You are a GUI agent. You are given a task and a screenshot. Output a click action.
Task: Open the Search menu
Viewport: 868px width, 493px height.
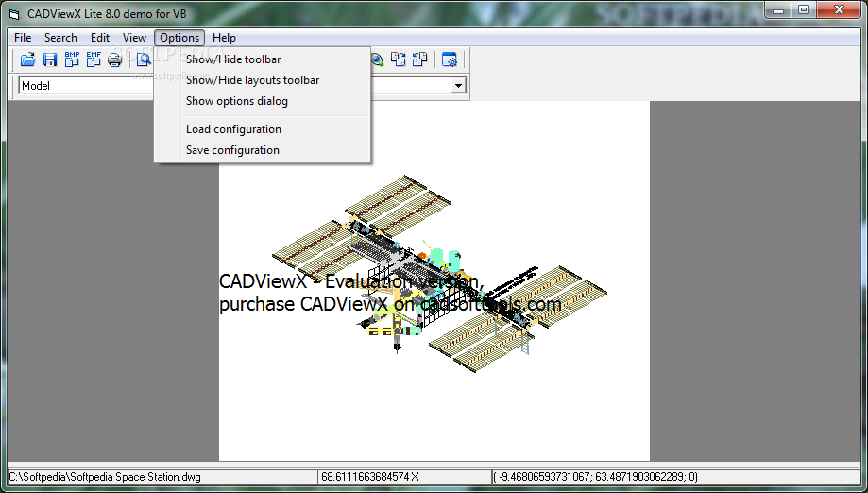[60, 38]
